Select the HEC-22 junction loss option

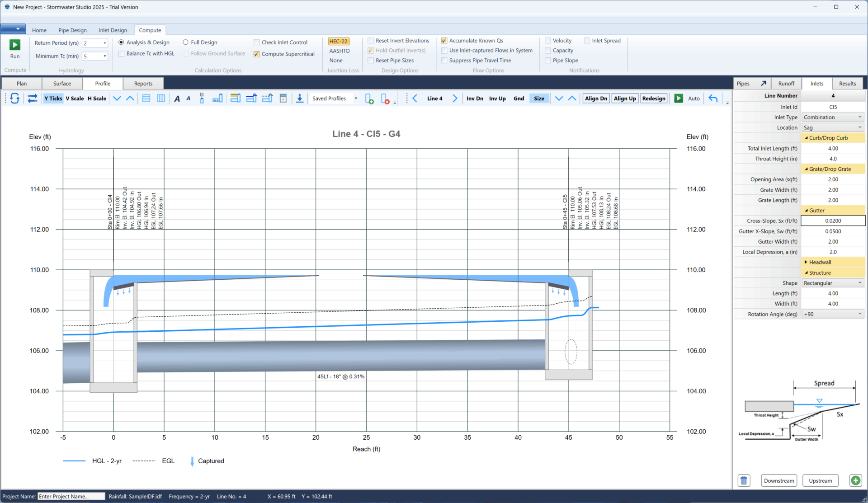[x=339, y=41]
